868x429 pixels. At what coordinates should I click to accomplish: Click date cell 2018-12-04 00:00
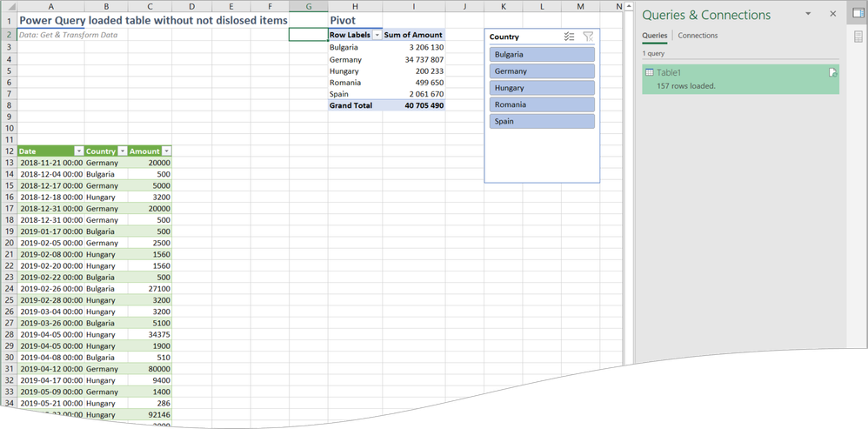coord(51,174)
